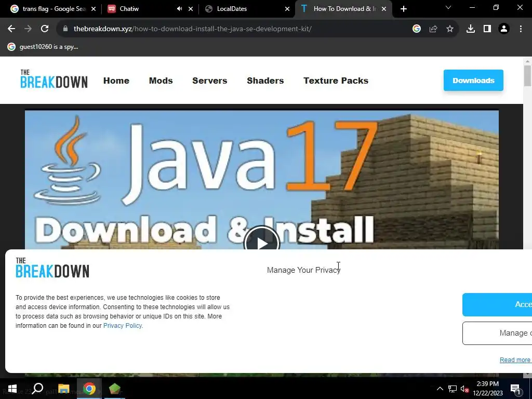Screen dimensions: 532x399
Task: Open the Servers nav link
Action: tap(210, 81)
